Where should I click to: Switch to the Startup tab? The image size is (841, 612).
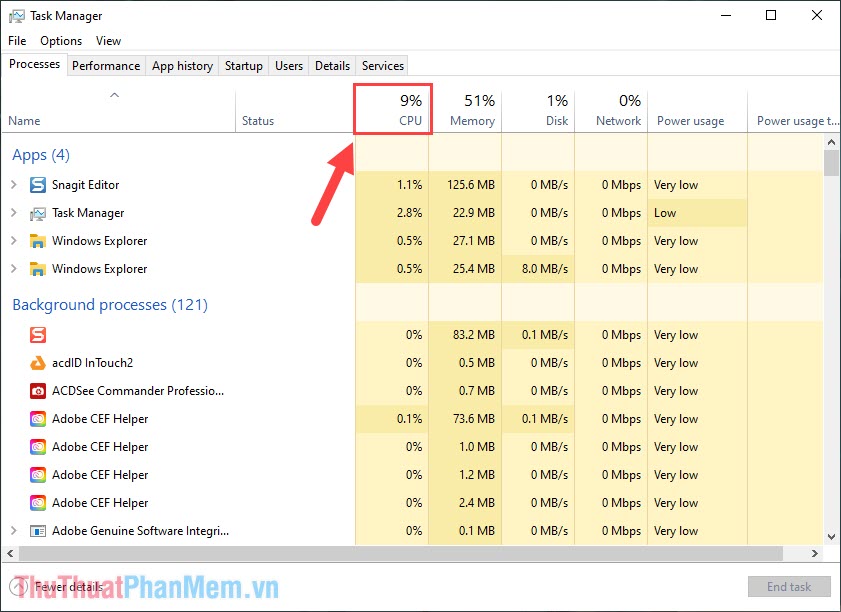(244, 66)
